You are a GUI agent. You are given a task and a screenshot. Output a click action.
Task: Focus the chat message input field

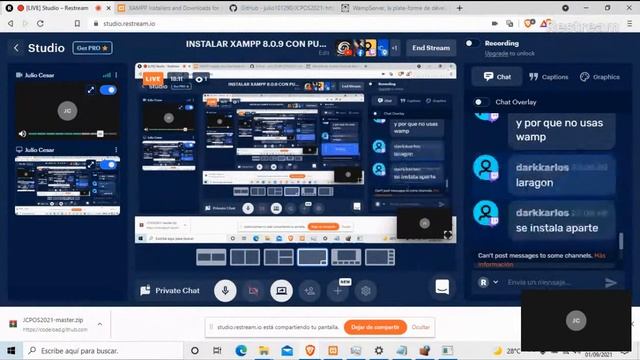pyautogui.click(x=551, y=282)
